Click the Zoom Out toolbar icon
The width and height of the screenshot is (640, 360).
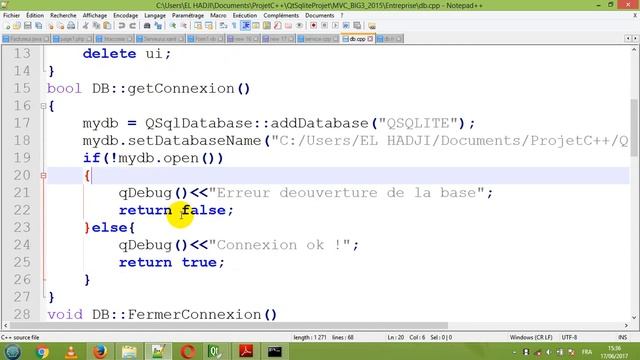coord(184,26)
